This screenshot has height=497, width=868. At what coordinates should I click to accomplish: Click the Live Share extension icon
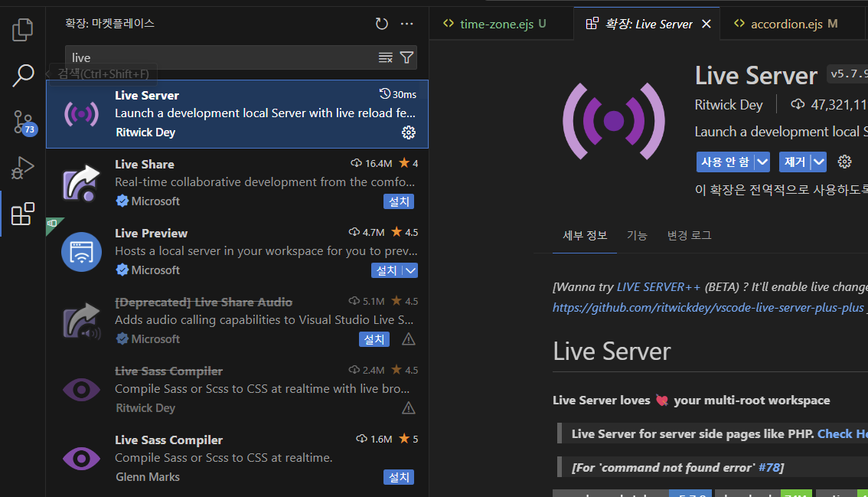81,183
